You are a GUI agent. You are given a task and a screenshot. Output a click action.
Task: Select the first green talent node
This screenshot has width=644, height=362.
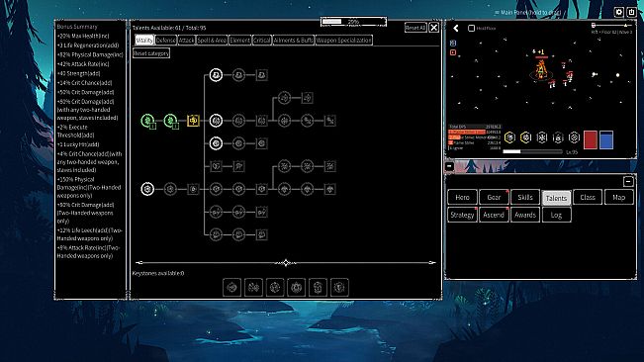(147, 121)
